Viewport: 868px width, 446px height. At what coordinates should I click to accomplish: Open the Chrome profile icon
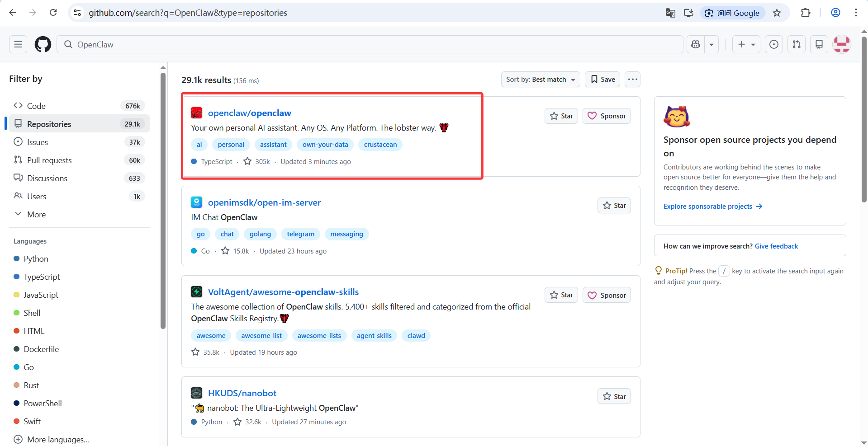[x=835, y=13]
